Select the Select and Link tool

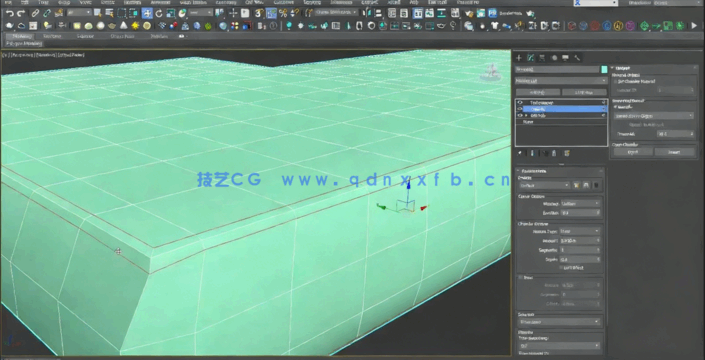tap(35, 13)
